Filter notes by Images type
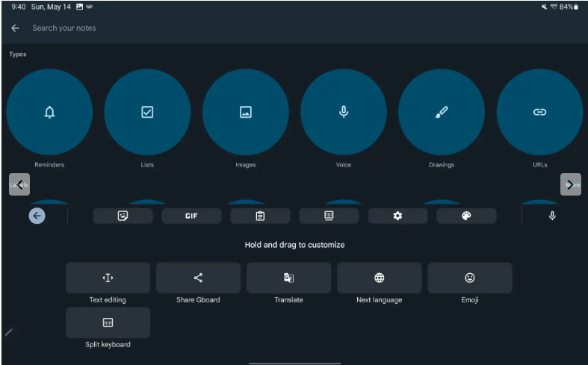Screen dimensions: 588x365 pyautogui.click(x=246, y=112)
